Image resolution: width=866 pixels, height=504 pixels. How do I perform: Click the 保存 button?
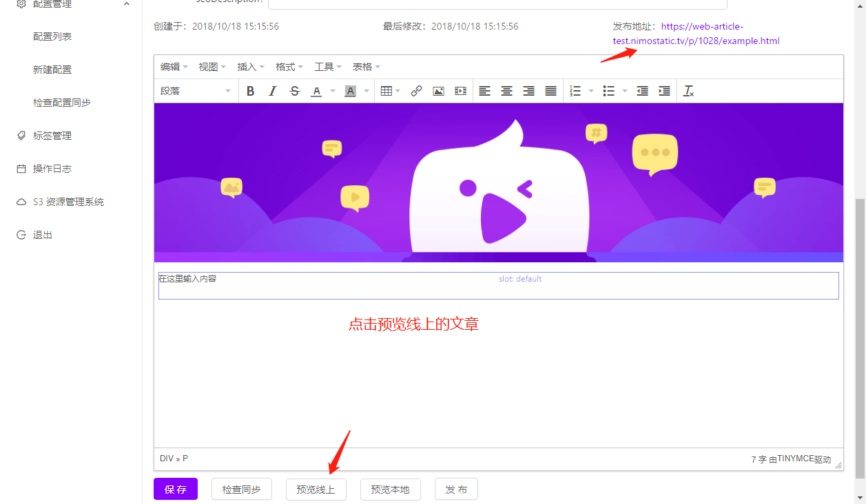(x=176, y=489)
